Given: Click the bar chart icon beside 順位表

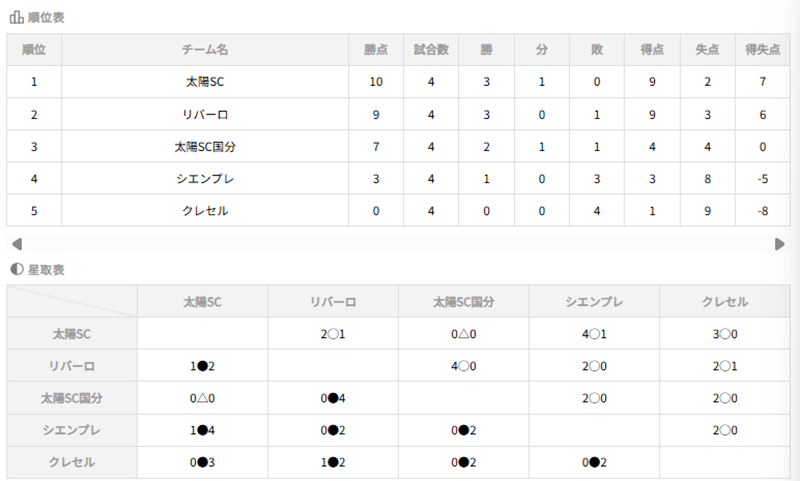Looking at the screenshot, I should pos(16,18).
